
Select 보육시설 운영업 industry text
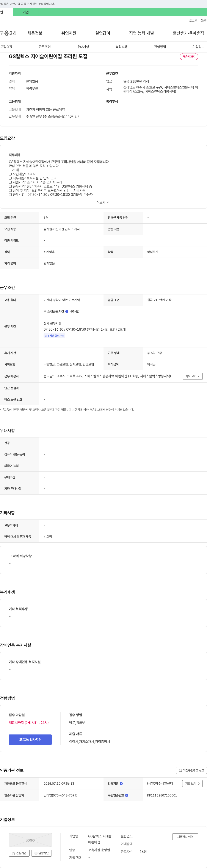(99, 850)
